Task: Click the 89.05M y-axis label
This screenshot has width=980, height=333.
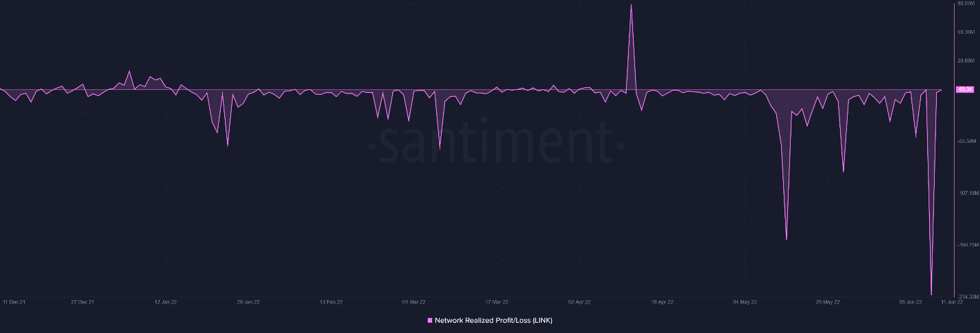Action: coord(966,3)
